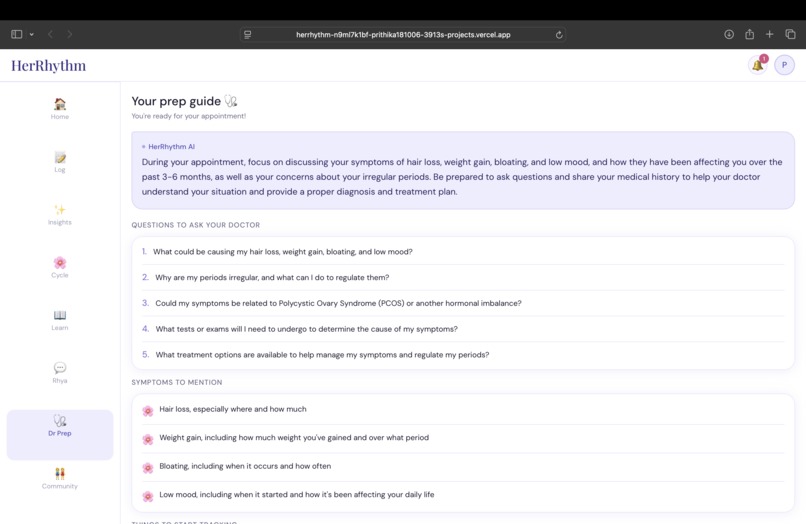Image resolution: width=806 pixels, height=524 pixels.
Task: Open the Community section in sidebar
Action: (x=60, y=478)
